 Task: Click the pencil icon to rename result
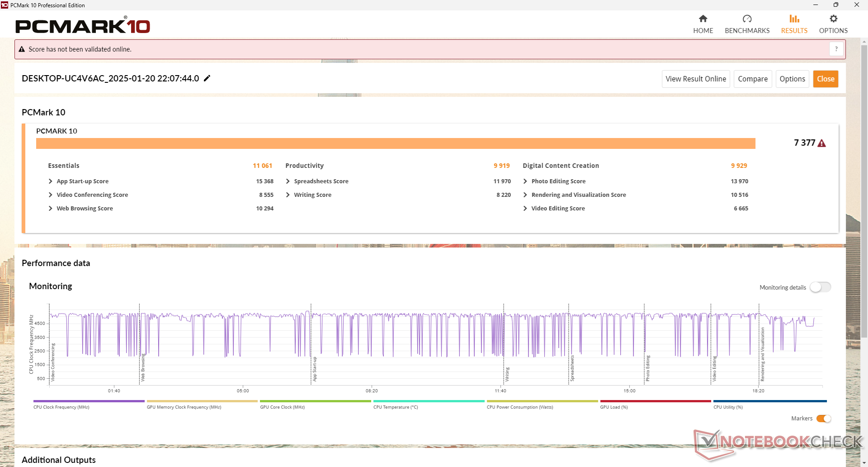click(x=207, y=78)
